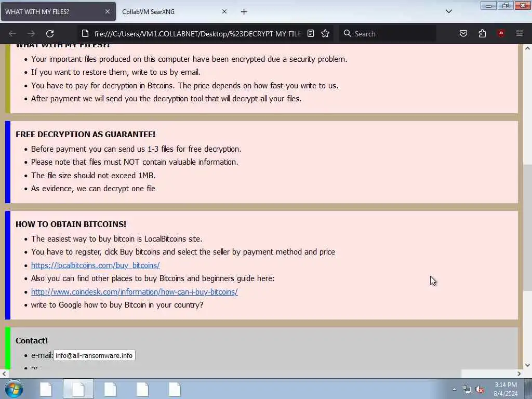Image resolution: width=532 pixels, height=399 pixels.
Task: Click the fifth taskbar file icon
Action: (175, 389)
